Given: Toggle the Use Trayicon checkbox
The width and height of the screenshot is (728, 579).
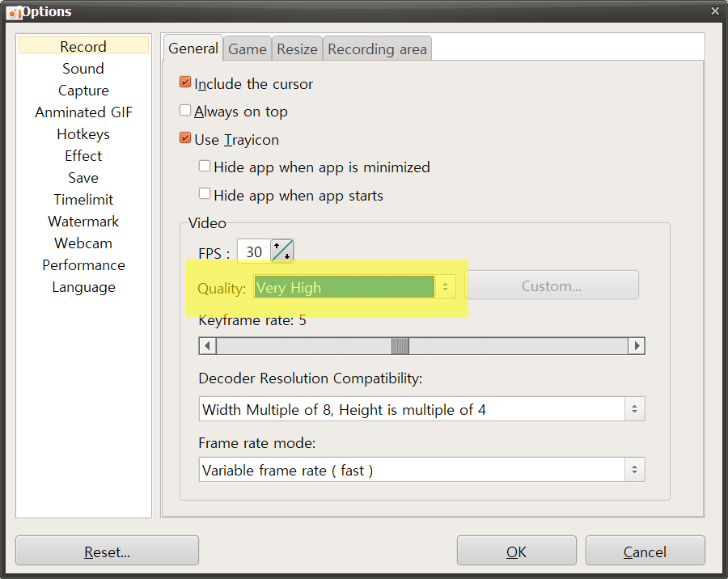Looking at the screenshot, I should pyautogui.click(x=184, y=138).
